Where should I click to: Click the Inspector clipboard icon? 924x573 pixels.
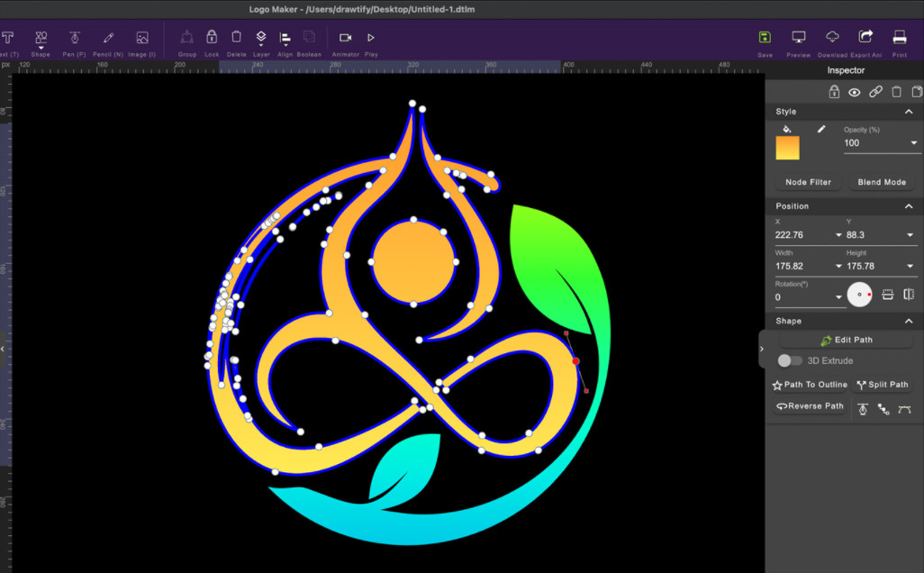(917, 92)
